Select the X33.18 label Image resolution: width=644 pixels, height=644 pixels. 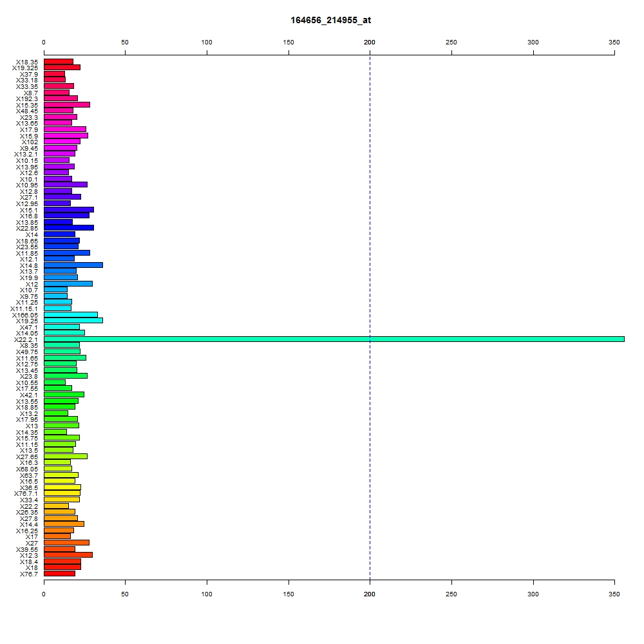click(x=27, y=80)
